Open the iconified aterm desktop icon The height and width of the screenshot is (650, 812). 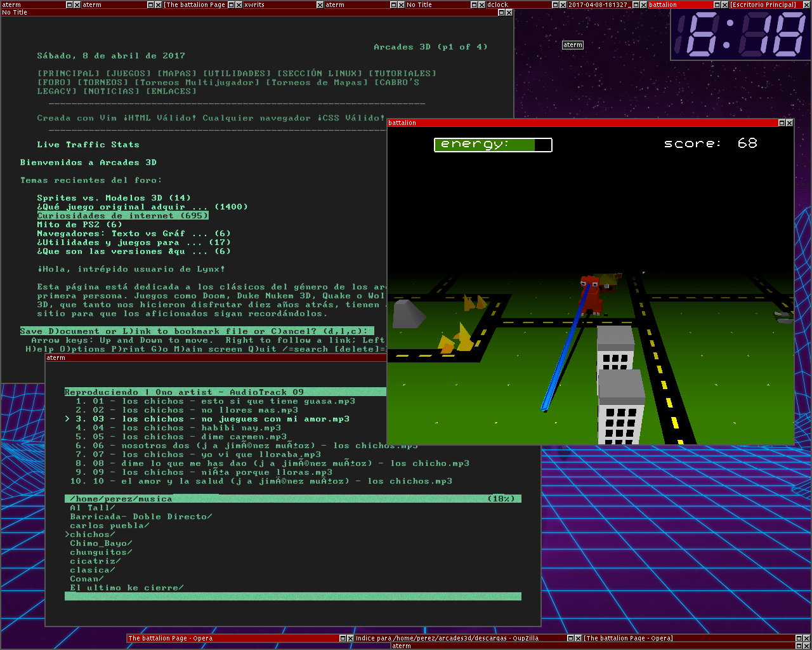(x=573, y=45)
